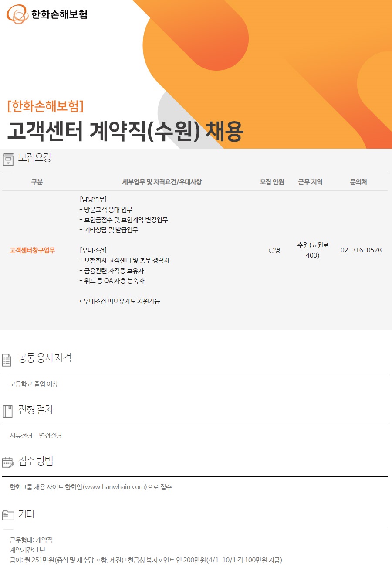Click the folder icon beside 기타
392x571 pixels.
pos(8,515)
